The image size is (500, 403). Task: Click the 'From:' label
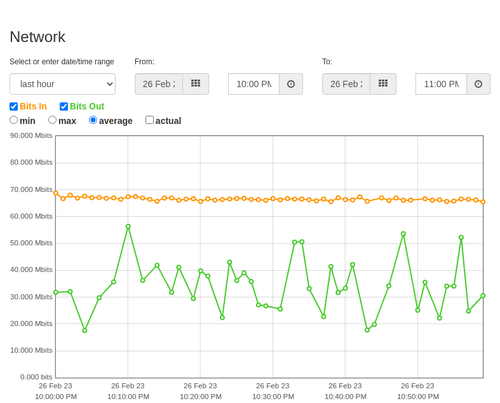(x=144, y=62)
